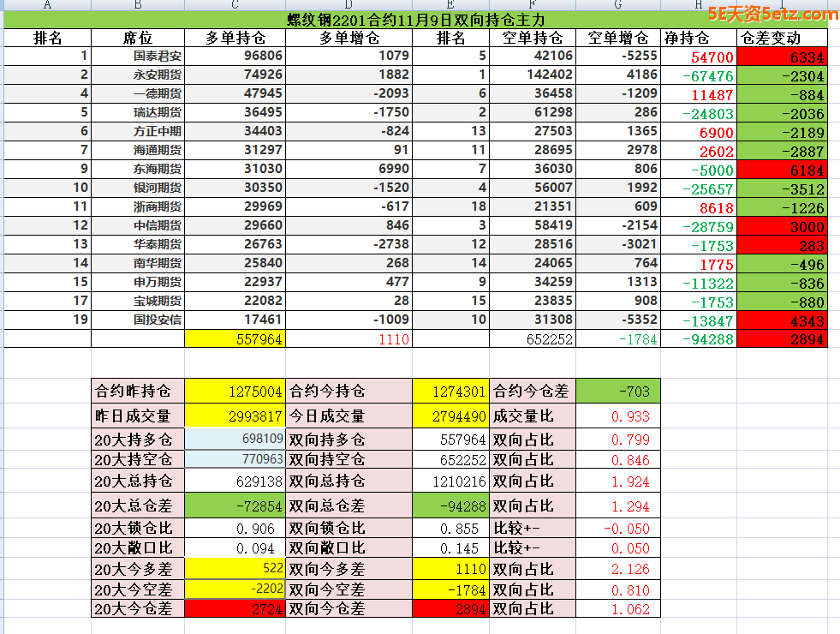Click the 空单增仓 header cell
840x634 pixels.
pos(618,38)
